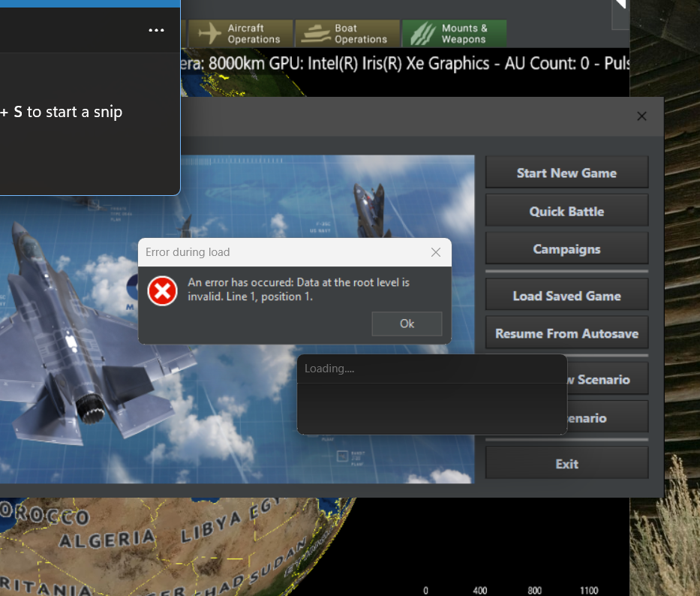
Task: Open the Campaigns menu
Action: [566, 249]
